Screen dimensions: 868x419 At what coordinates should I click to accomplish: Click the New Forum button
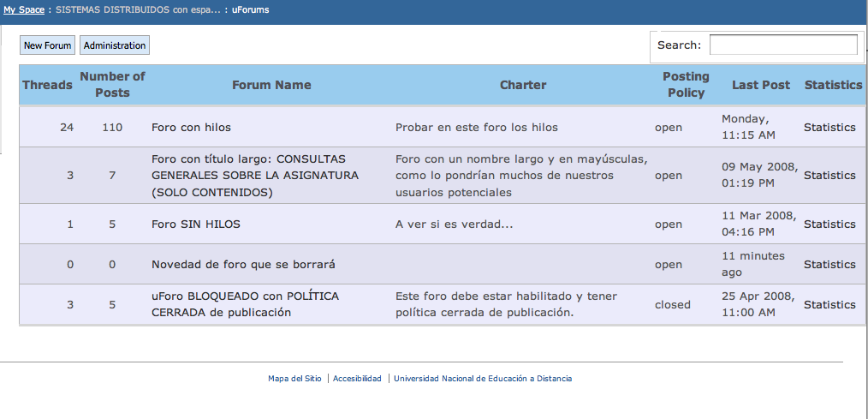[x=47, y=45]
